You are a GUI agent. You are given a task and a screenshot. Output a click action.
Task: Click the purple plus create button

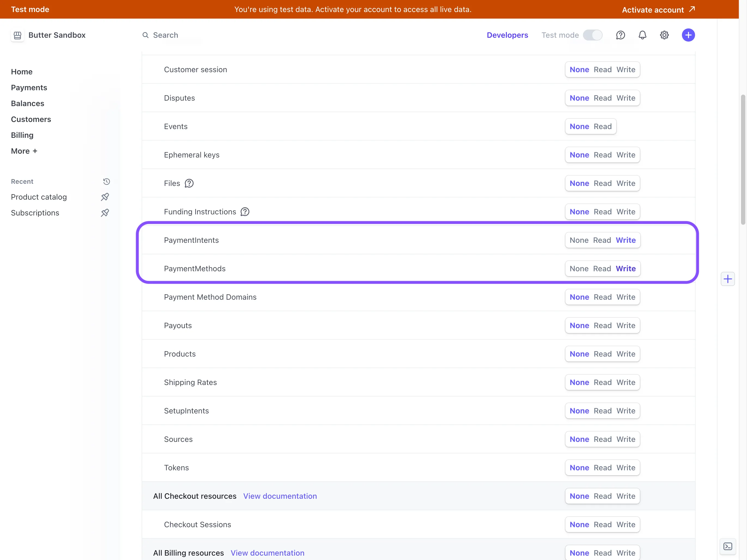point(688,35)
